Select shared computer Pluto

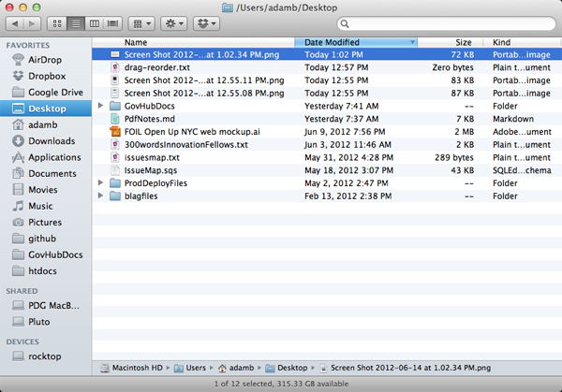click(x=46, y=322)
